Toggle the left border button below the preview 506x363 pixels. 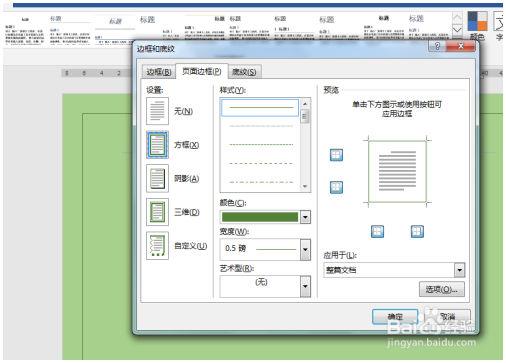click(377, 231)
